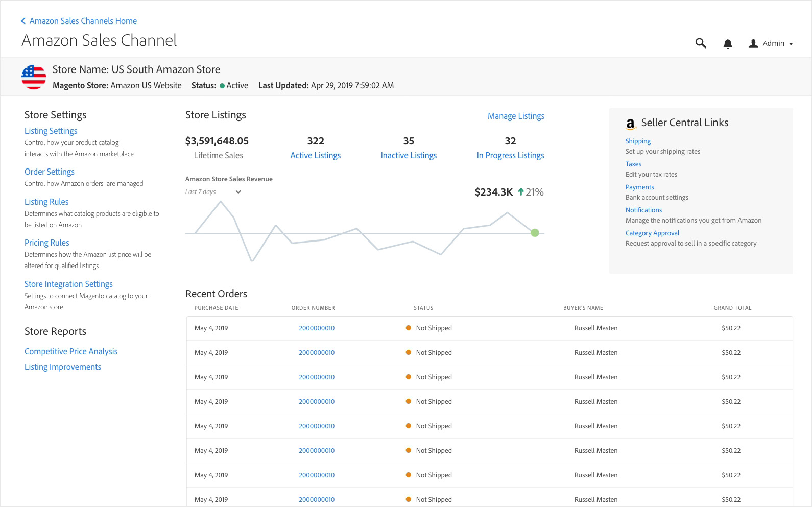Open Pricing Rules
This screenshot has width=812, height=507.
pyautogui.click(x=47, y=243)
